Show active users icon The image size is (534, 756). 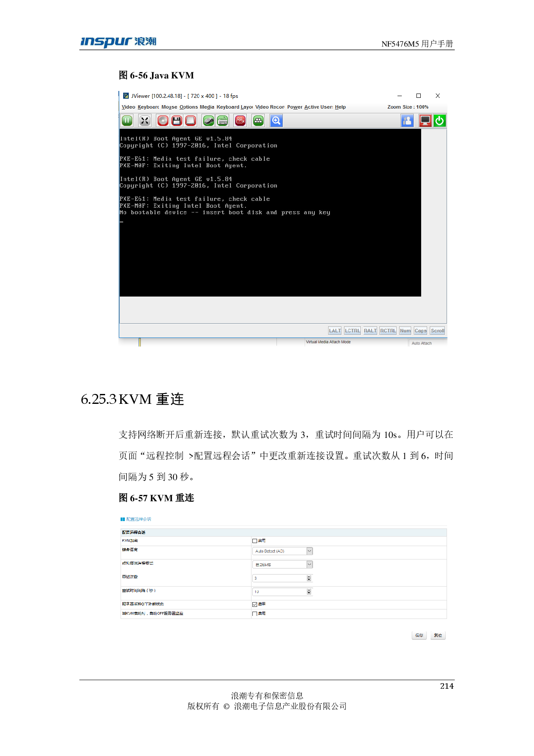407,121
